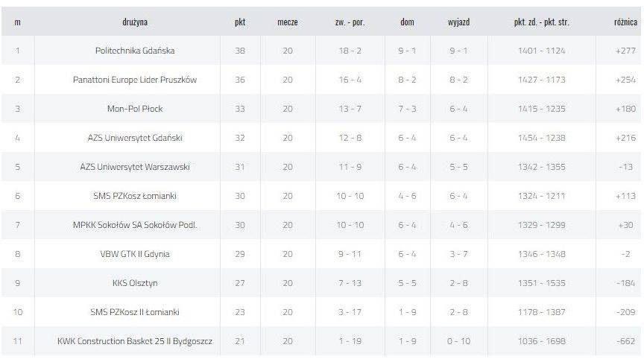Select KKS Olsztyn team name
This screenshot has height=359, width=644.
click(135, 283)
